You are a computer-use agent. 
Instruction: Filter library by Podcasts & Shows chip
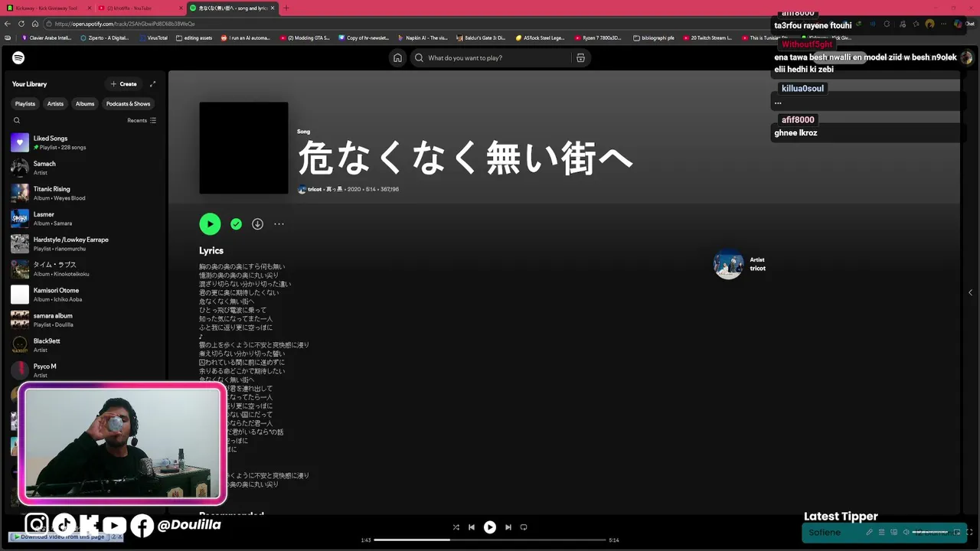[129, 103]
